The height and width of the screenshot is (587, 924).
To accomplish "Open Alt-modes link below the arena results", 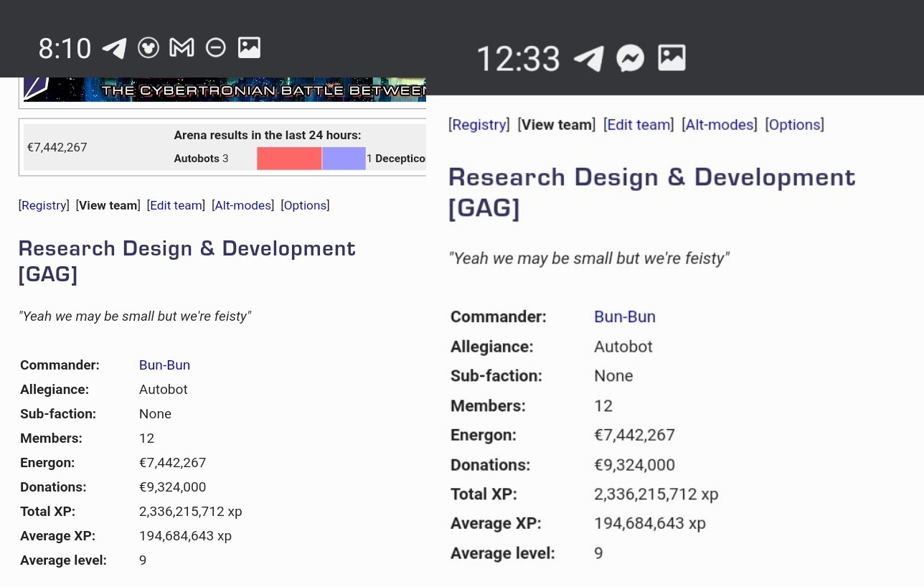I will click(x=242, y=205).
